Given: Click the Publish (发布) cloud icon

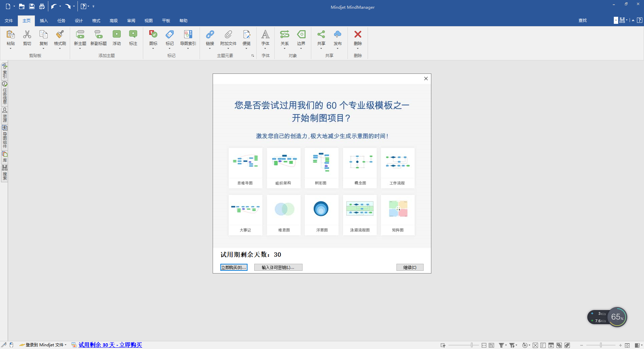Looking at the screenshot, I should point(338,35).
